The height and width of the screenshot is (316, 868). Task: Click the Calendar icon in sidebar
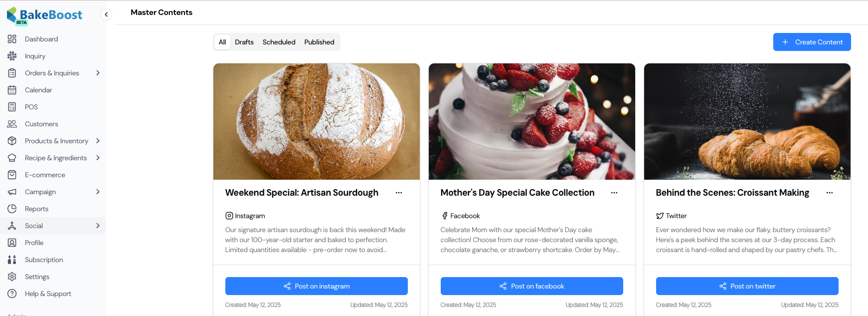click(12, 90)
